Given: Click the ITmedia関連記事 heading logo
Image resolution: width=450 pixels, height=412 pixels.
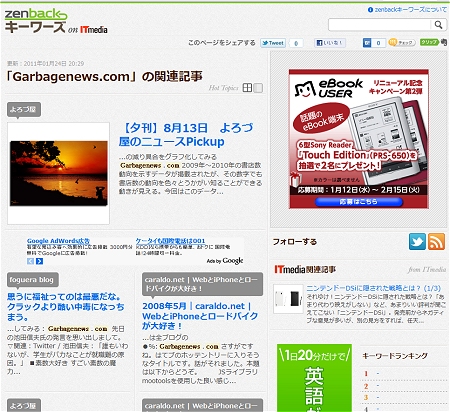Looking at the screenshot, I should (x=305, y=269).
